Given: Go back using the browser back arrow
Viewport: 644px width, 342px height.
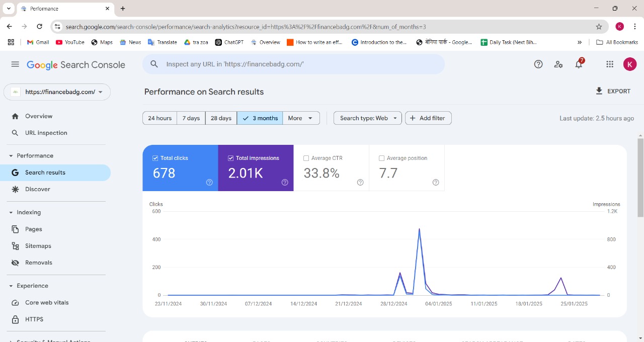Looking at the screenshot, I should (10, 26).
